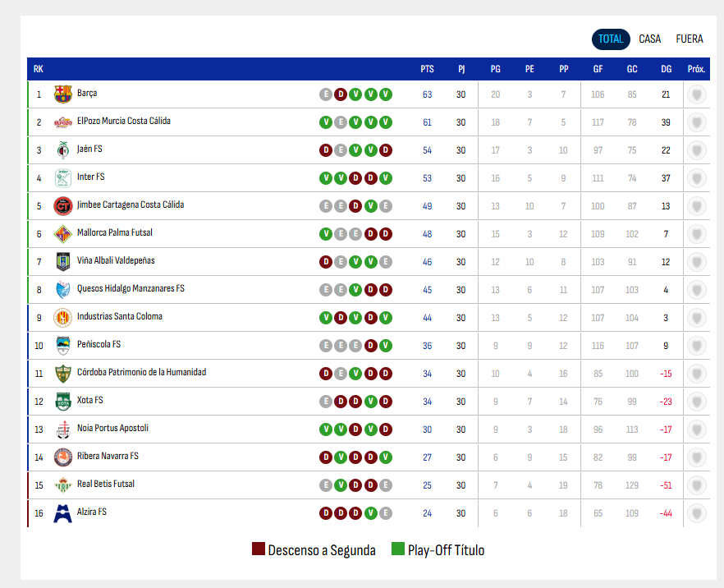Click Jaén FS first form badge D
The image size is (724, 588).
click(326, 150)
